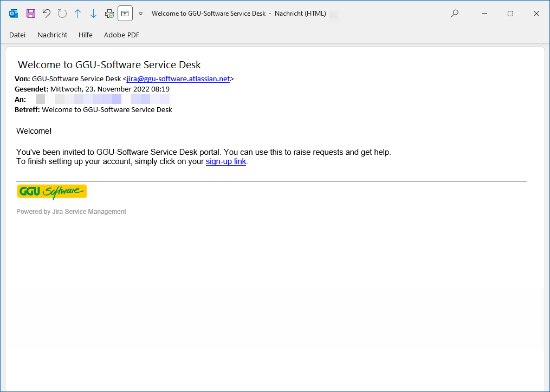
Task: Close the message window
Action: coord(536,14)
